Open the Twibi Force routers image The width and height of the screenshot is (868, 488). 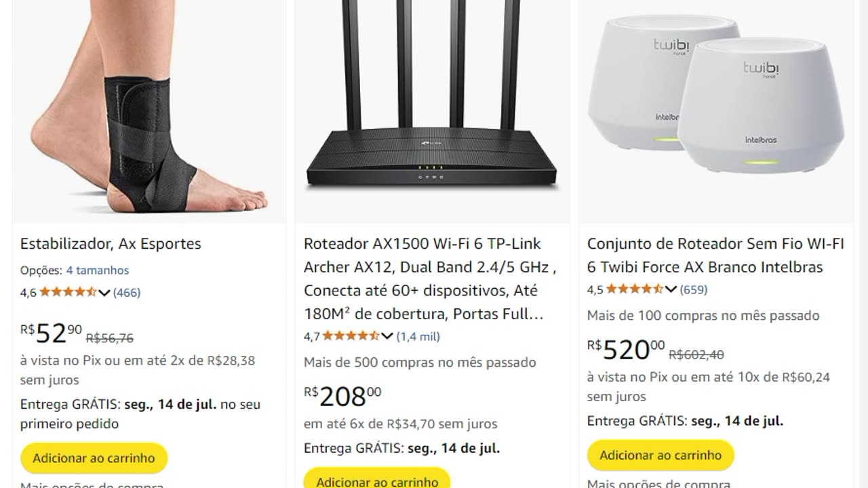(716, 110)
